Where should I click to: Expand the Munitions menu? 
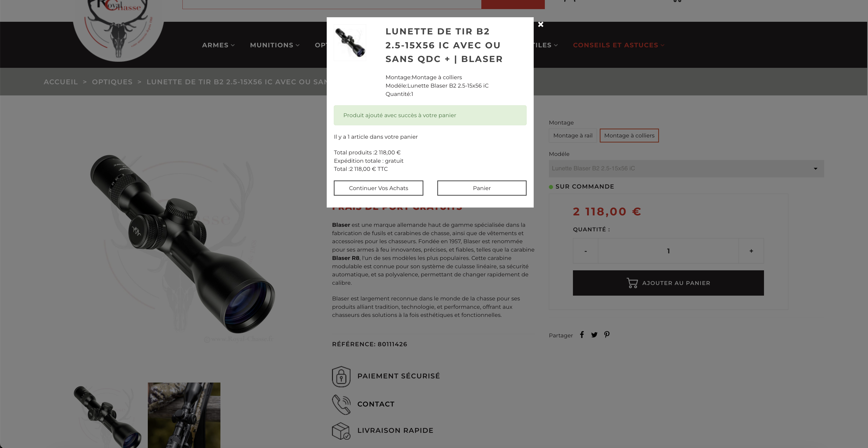pyautogui.click(x=275, y=45)
